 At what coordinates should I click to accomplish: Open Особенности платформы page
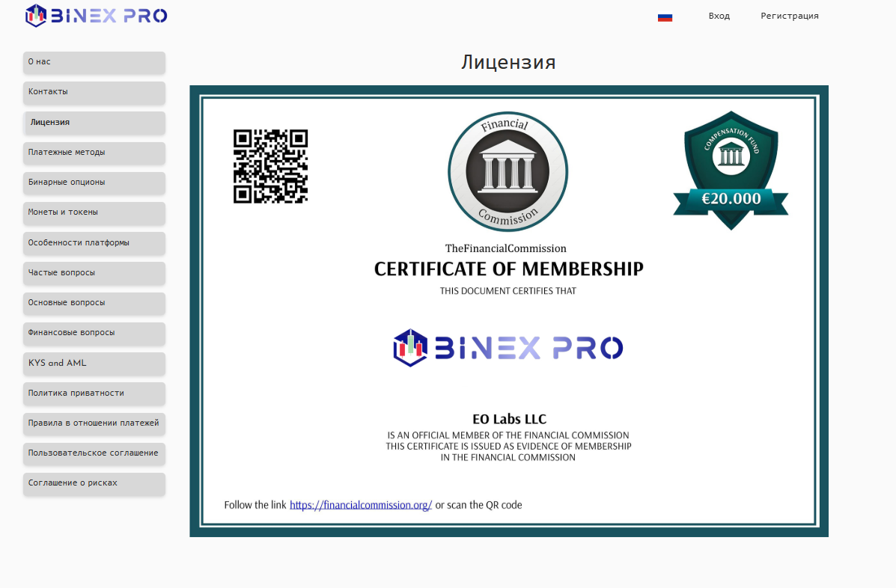(94, 243)
